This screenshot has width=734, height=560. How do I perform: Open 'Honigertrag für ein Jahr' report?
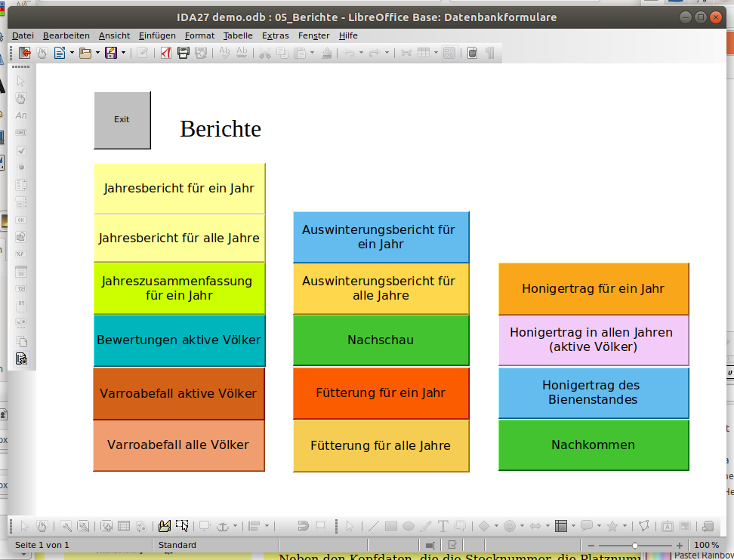click(x=594, y=288)
